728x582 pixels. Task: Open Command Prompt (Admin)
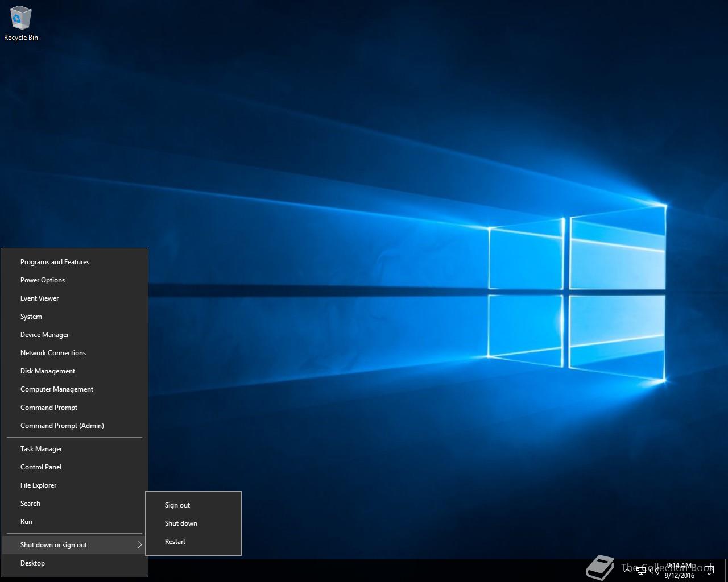tap(62, 426)
